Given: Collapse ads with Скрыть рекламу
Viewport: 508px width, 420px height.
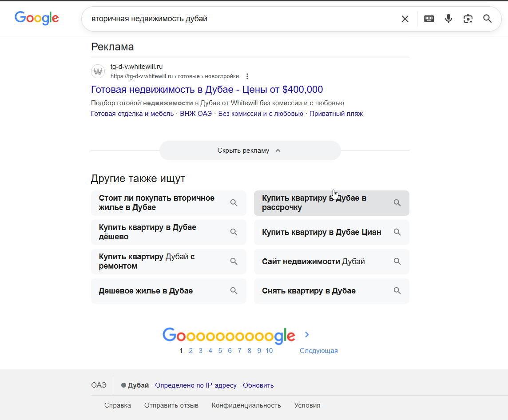Looking at the screenshot, I should coord(250,151).
